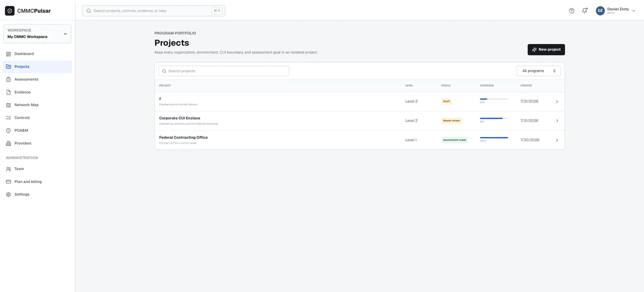The image size is (644, 292).
Task: Click the 'Assessment ready' status badge
Action: (455, 140)
